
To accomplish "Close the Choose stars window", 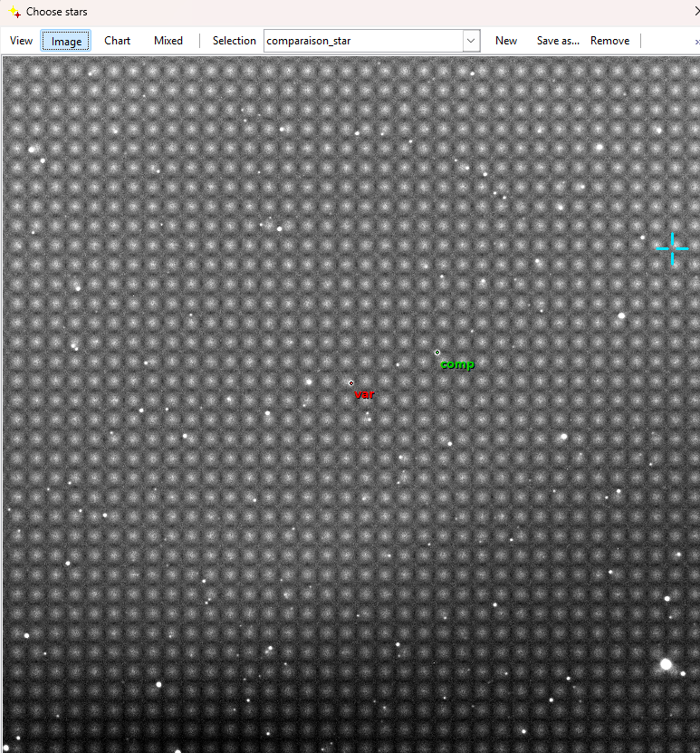I will coord(695,12).
